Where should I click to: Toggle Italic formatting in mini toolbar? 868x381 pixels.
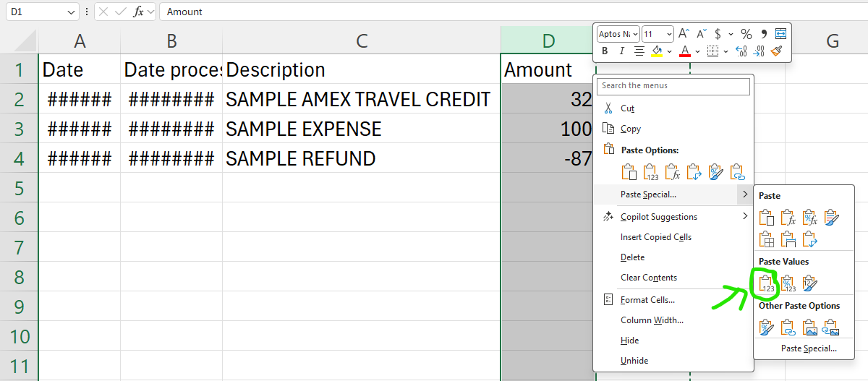tap(621, 51)
